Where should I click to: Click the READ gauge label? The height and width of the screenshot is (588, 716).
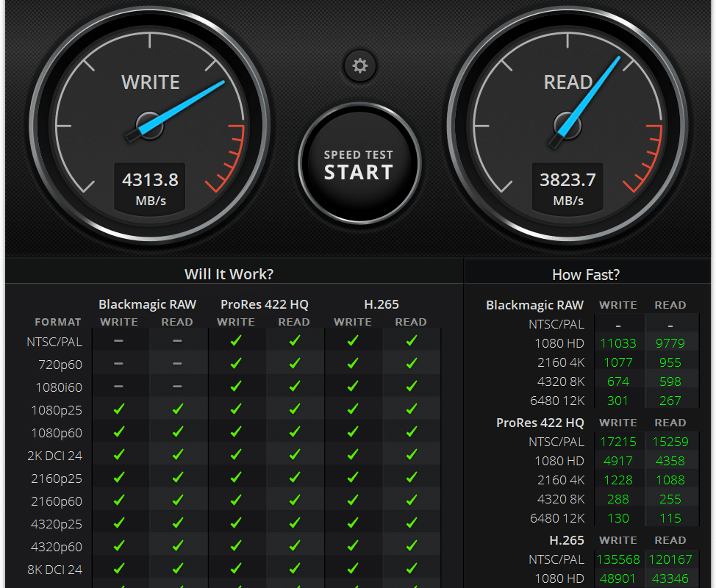pyautogui.click(x=568, y=82)
